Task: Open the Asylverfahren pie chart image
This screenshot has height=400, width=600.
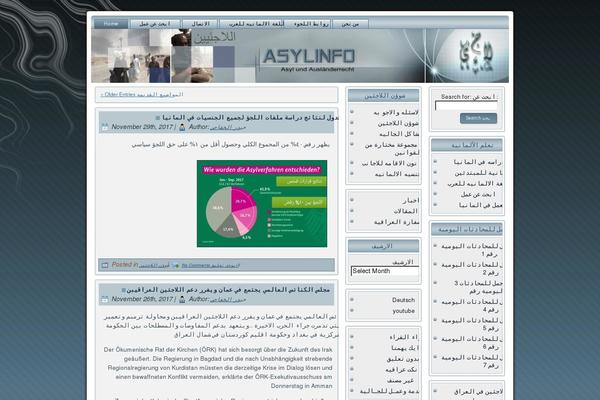Action: pos(262,204)
